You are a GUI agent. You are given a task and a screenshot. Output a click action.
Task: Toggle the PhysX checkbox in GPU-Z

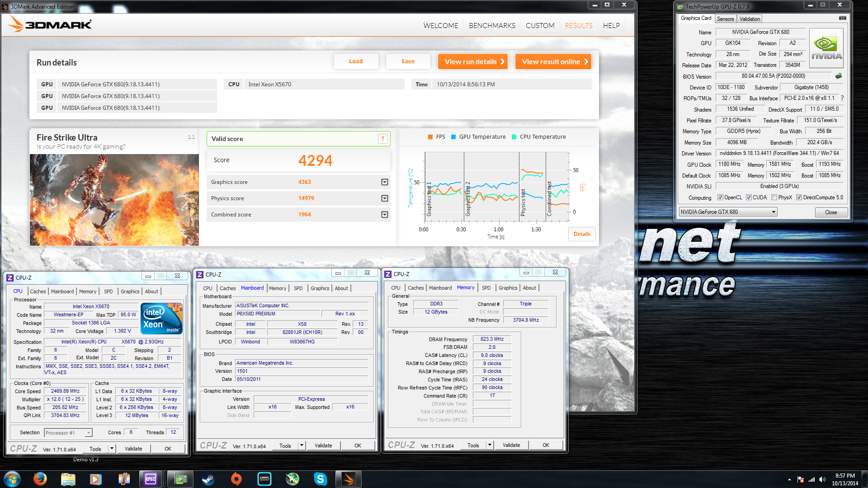point(774,197)
